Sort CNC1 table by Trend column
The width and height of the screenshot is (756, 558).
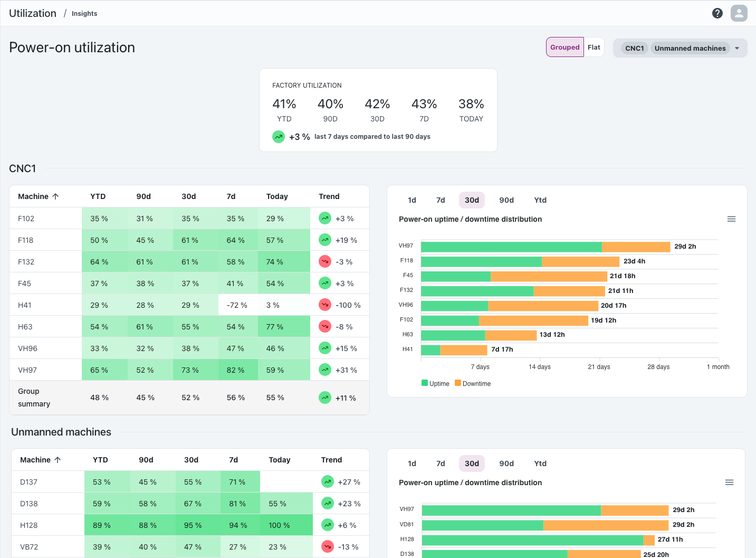point(329,196)
